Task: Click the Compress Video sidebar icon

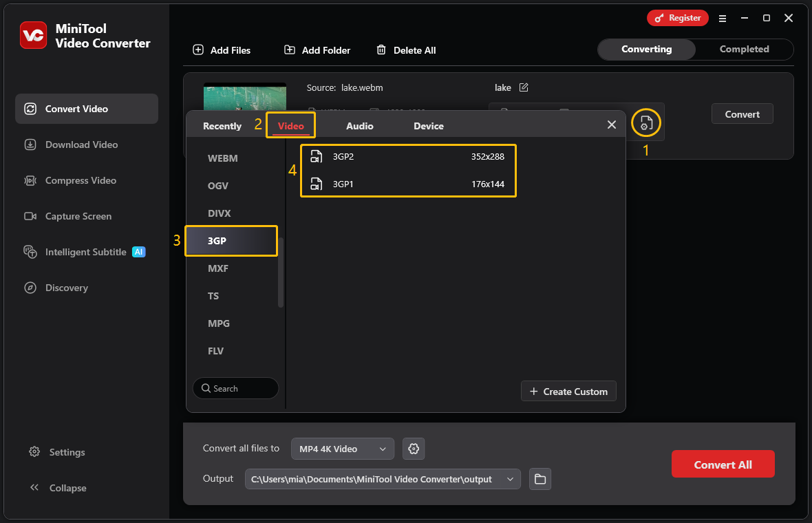Action: click(x=30, y=180)
